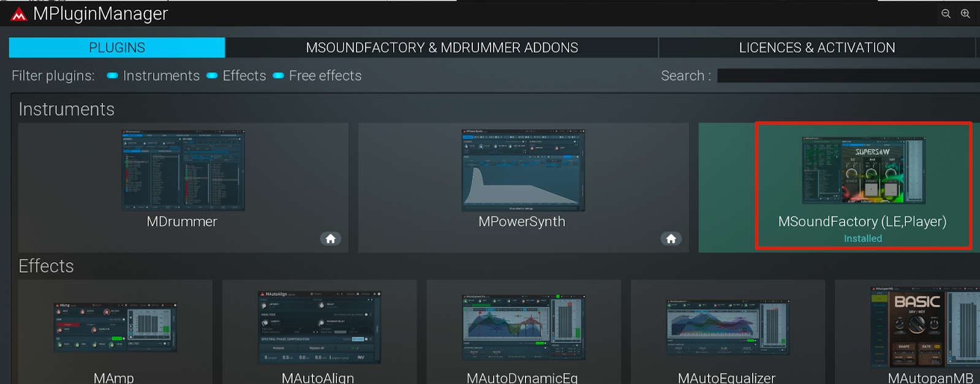Open MSOUNDFACTORY & MDRUMMER ADDONS tab
The height and width of the screenshot is (384, 980).
click(x=442, y=48)
